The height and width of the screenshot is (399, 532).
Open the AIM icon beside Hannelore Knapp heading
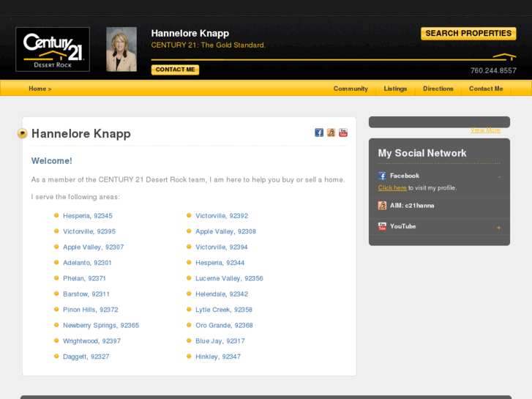pyautogui.click(x=331, y=133)
